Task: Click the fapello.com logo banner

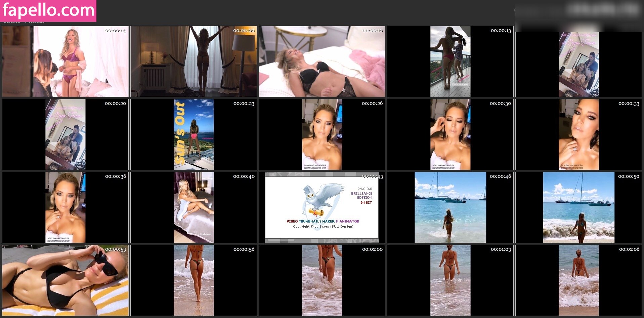Action: click(48, 11)
